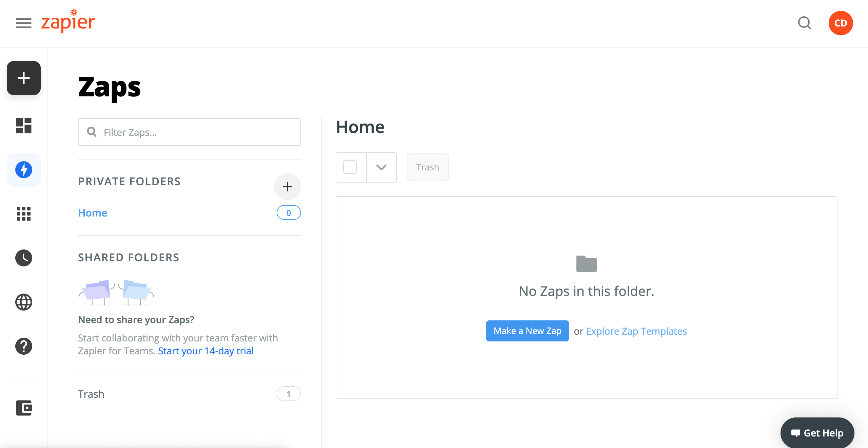This screenshot has height=448, width=868.
Task: Open the help question mark icon
Action: (23, 346)
